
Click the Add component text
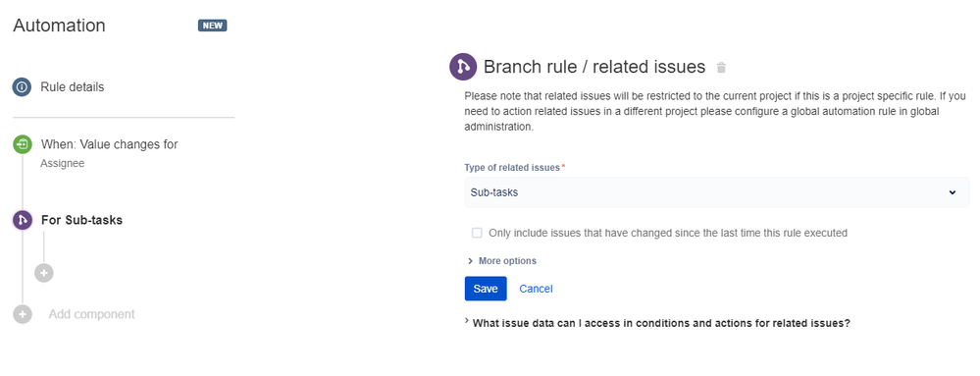coord(92,314)
